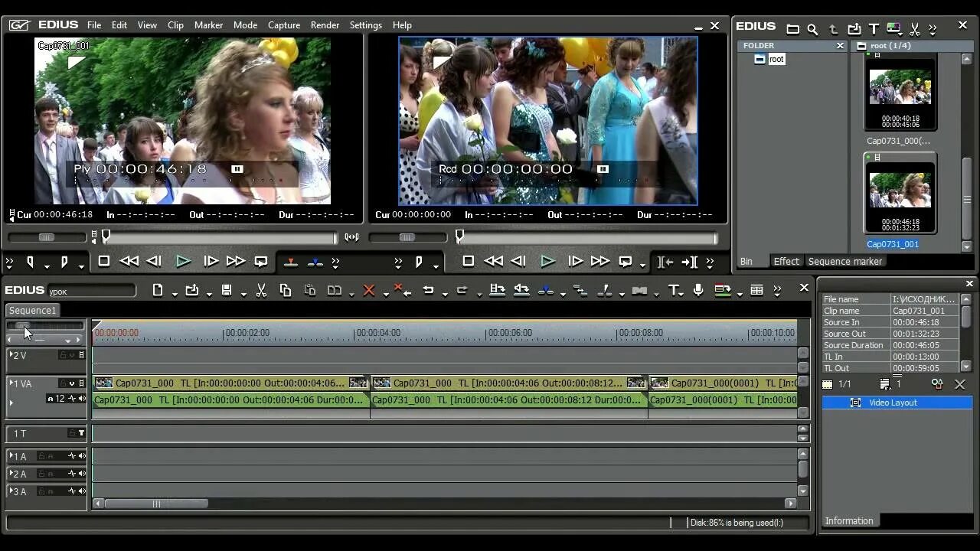Screen dimensions: 980x551
Task: Open the voice-over microphone tool
Action: tap(698, 291)
